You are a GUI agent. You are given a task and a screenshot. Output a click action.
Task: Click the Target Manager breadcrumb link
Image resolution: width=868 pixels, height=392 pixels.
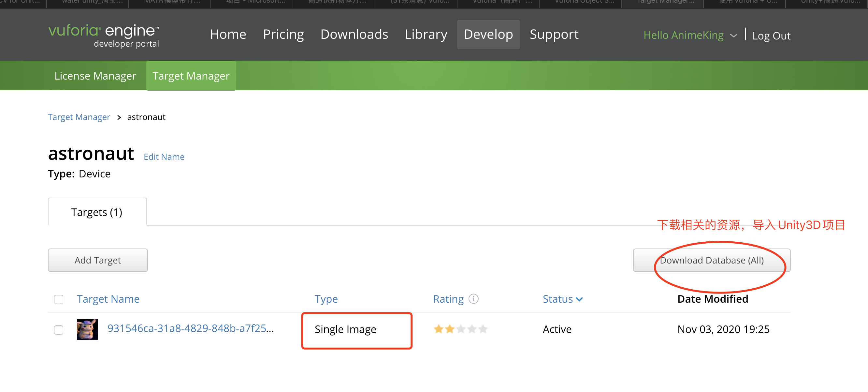click(x=79, y=117)
